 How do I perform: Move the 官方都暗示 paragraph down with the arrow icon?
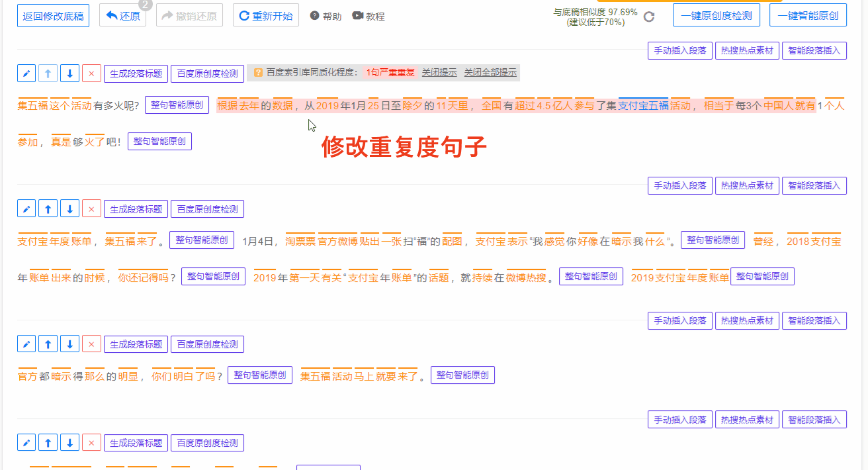click(69, 344)
